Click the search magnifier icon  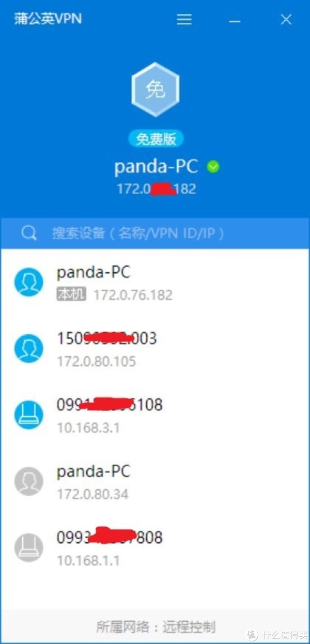tap(28, 233)
